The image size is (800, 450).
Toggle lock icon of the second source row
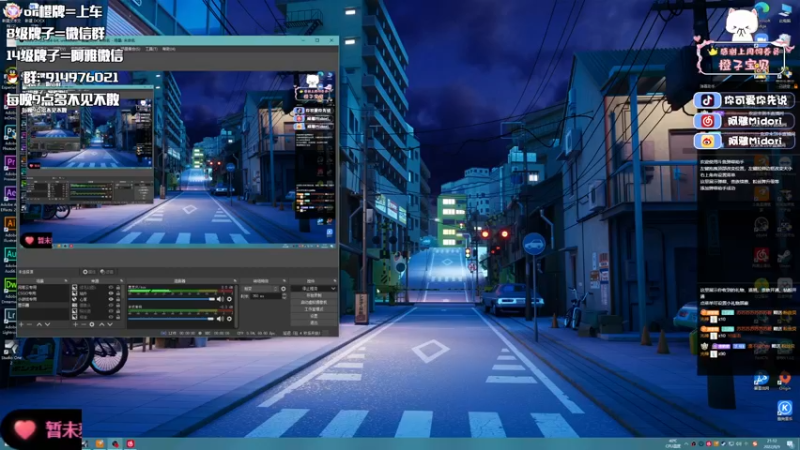118,293
